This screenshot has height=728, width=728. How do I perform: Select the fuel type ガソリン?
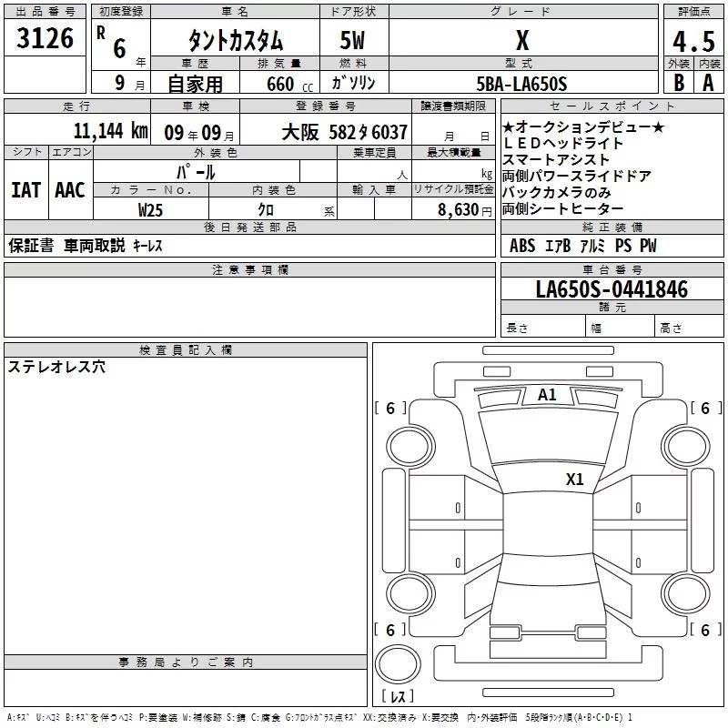353,83
